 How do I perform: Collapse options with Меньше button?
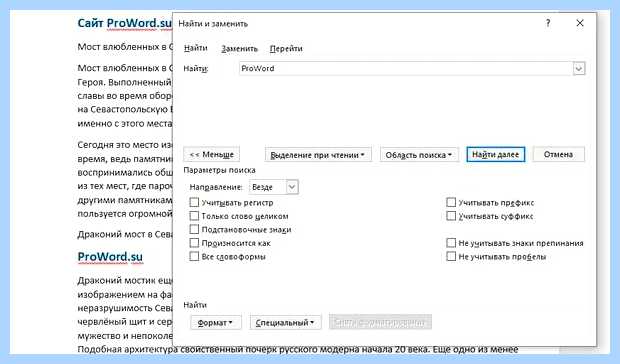212,154
